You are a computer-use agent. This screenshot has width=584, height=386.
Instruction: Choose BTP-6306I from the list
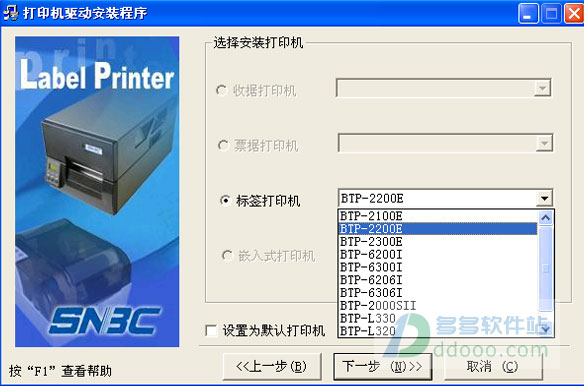(437, 293)
